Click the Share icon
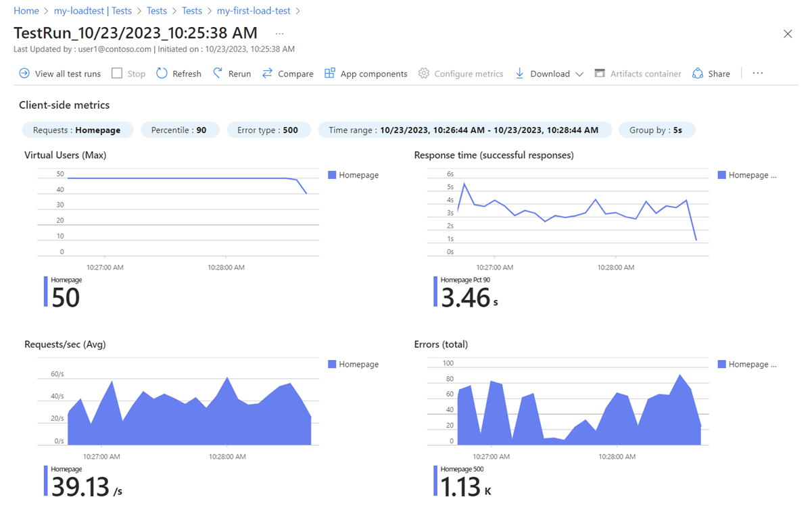The image size is (812, 512). coord(698,74)
